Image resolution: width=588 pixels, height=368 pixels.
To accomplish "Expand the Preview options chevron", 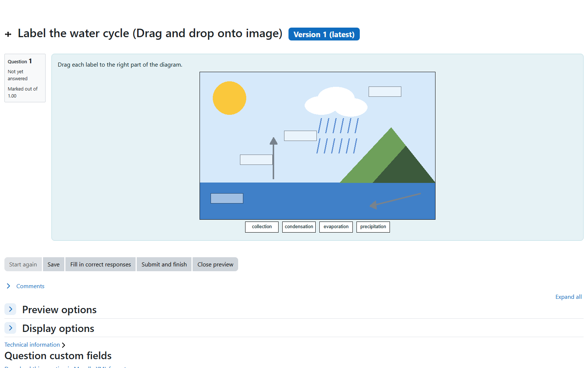I will tap(10, 309).
